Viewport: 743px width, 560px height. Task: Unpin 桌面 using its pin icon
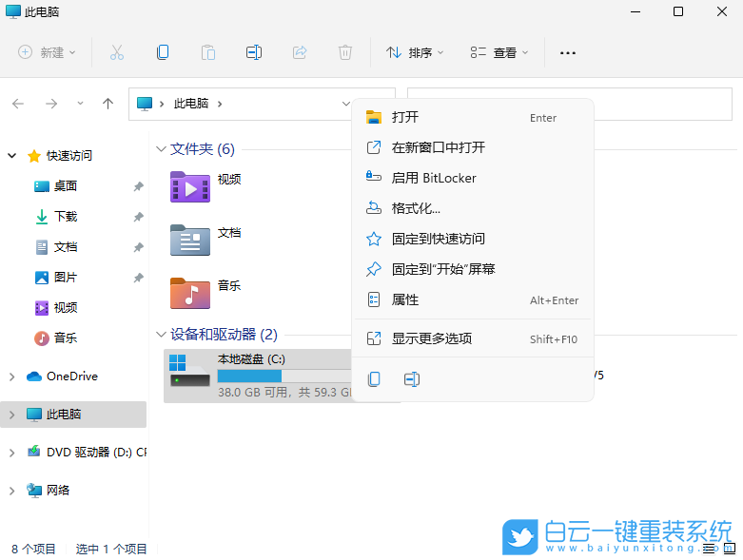pos(138,186)
